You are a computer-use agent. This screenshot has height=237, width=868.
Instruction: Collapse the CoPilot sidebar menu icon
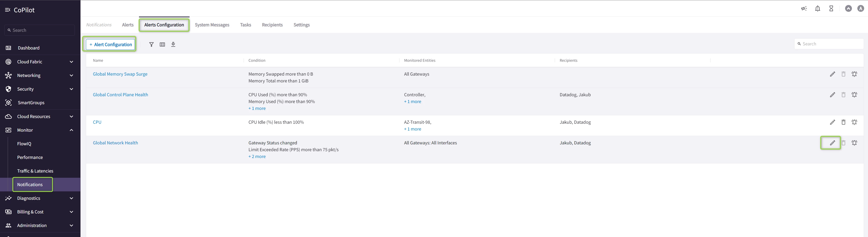[x=8, y=10]
